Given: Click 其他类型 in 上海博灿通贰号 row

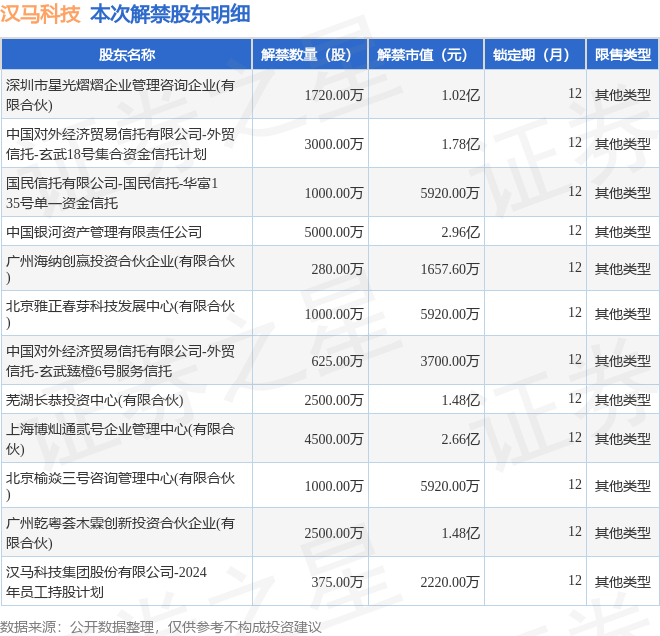Looking at the screenshot, I should click(623, 439).
